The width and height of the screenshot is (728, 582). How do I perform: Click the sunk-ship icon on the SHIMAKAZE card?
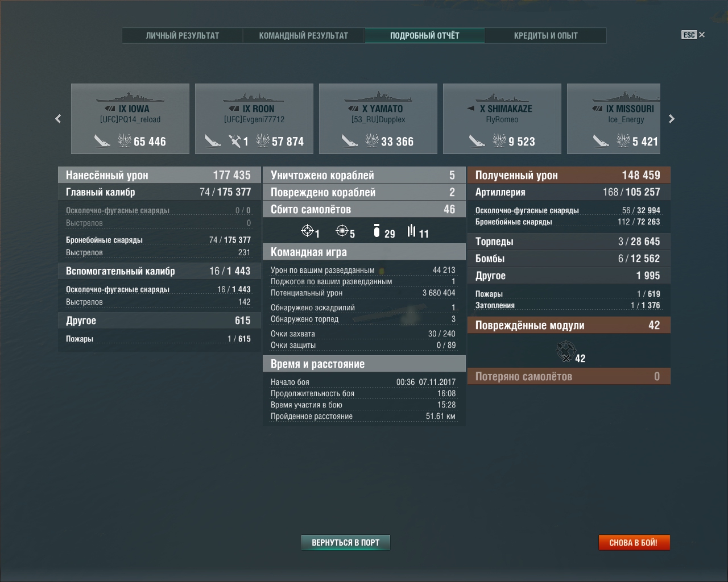tap(477, 140)
